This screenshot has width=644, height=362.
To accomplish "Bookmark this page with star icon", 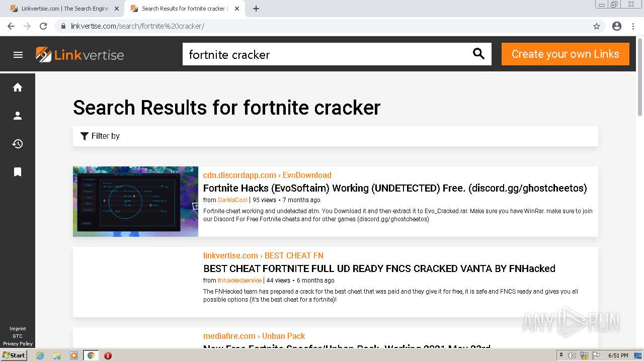I will 597,26.
